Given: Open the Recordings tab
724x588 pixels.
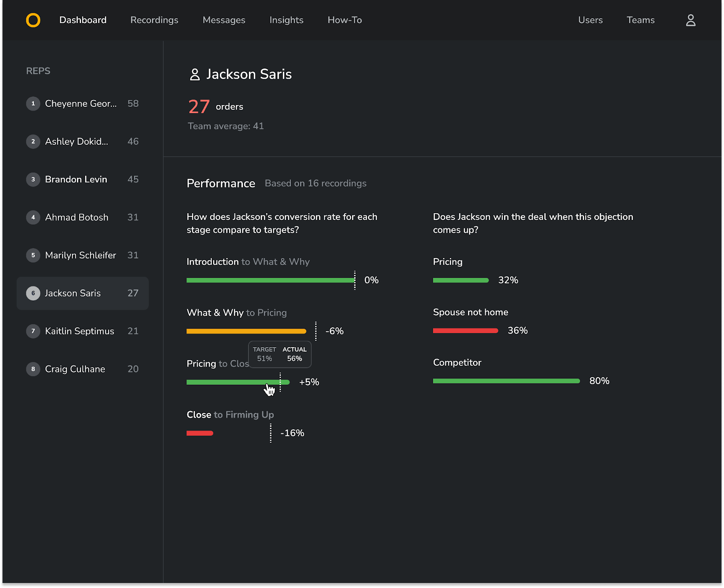Looking at the screenshot, I should click(x=154, y=20).
